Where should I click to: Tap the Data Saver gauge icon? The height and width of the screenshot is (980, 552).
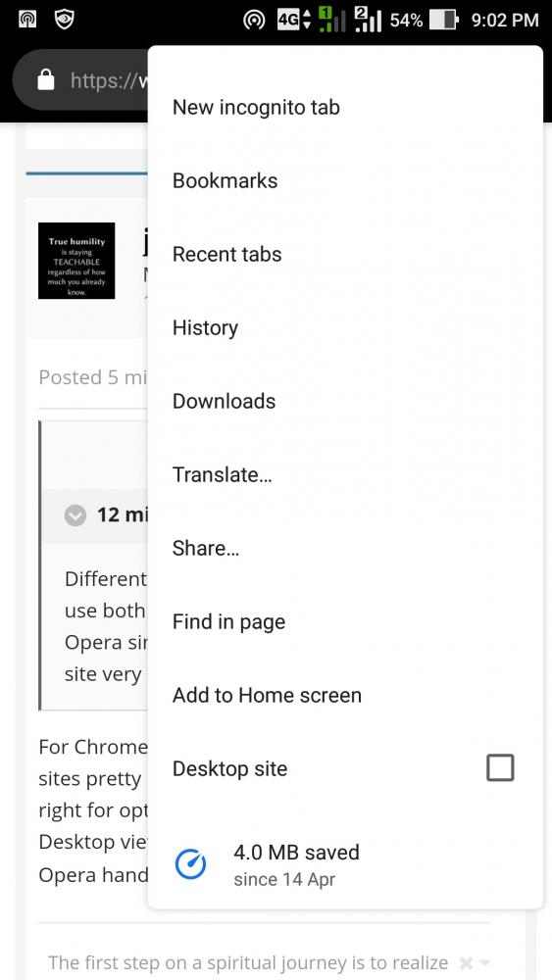[x=190, y=864]
